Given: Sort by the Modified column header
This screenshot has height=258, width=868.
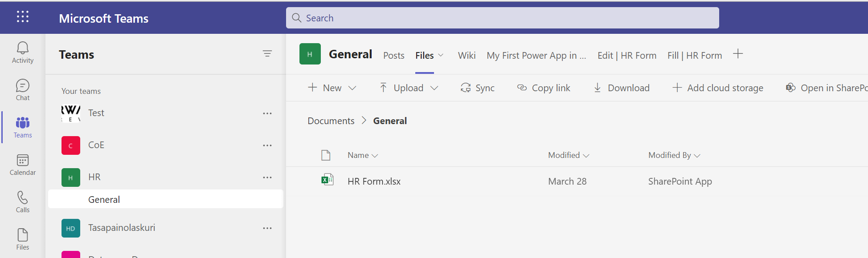Looking at the screenshot, I should 568,155.
